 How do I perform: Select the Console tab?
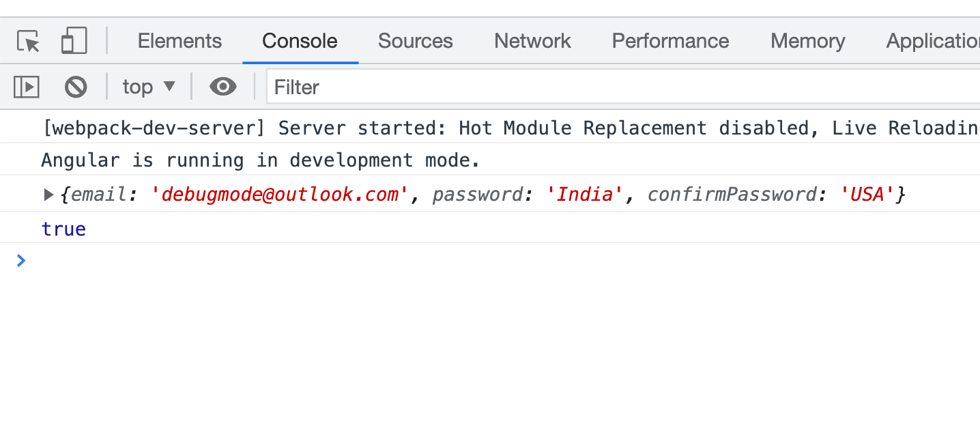[x=300, y=41]
